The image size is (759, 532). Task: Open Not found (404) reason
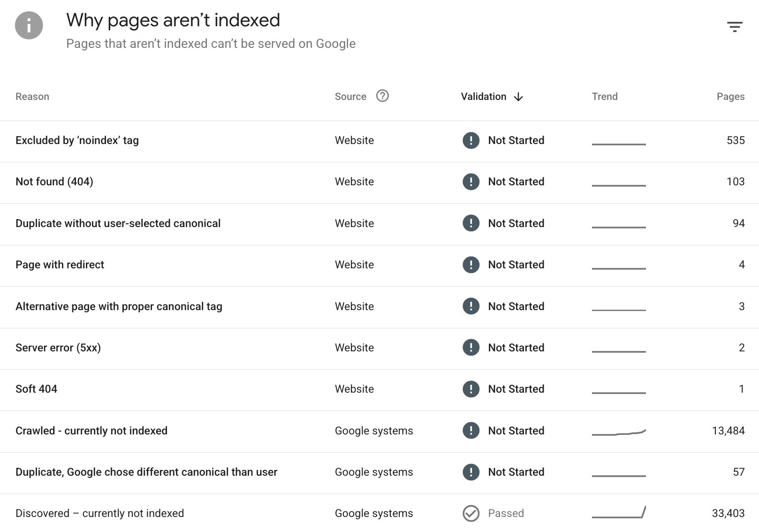54,182
